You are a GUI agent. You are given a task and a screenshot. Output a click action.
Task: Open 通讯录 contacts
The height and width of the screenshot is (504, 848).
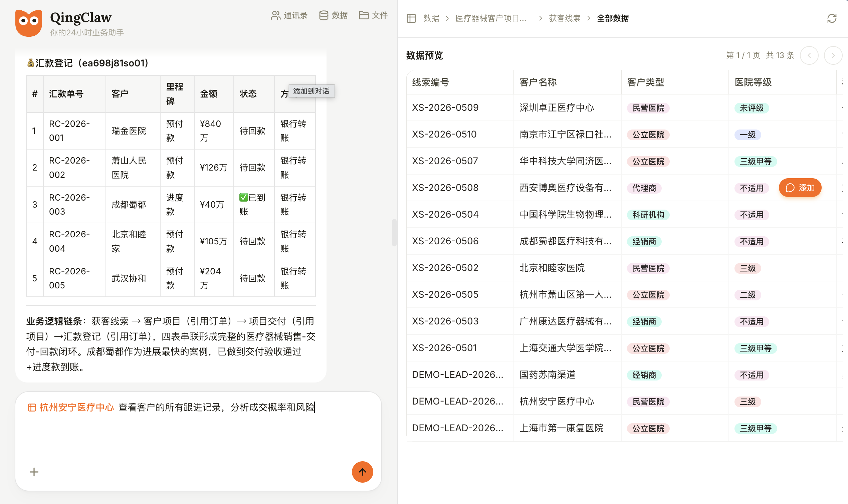point(289,15)
